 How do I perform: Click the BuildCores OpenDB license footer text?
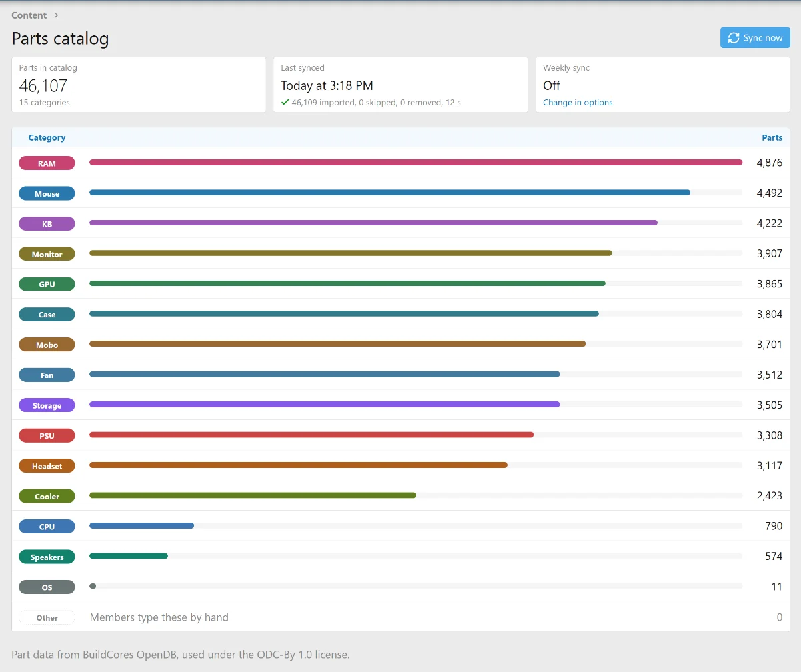(180, 655)
